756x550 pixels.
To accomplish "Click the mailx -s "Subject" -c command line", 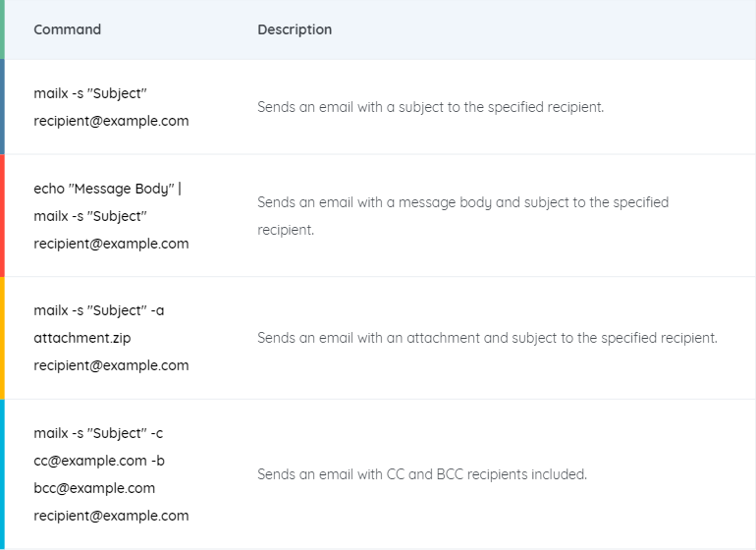I will coord(98,433).
